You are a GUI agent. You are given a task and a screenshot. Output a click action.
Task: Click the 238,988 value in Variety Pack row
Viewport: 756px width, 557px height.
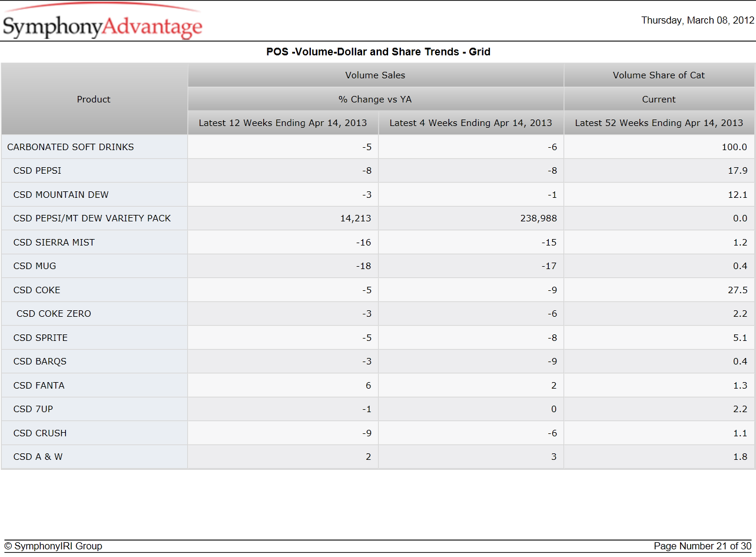point(539,218)
